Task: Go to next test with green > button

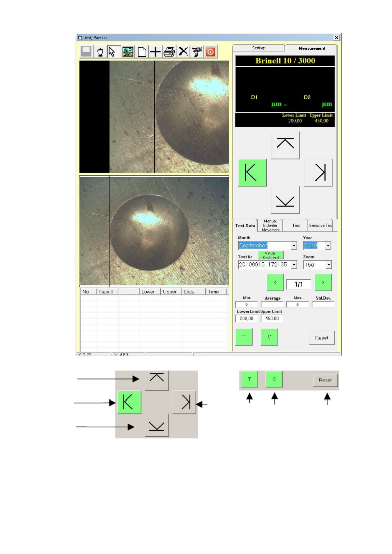Action: click(x=323, y=282)
